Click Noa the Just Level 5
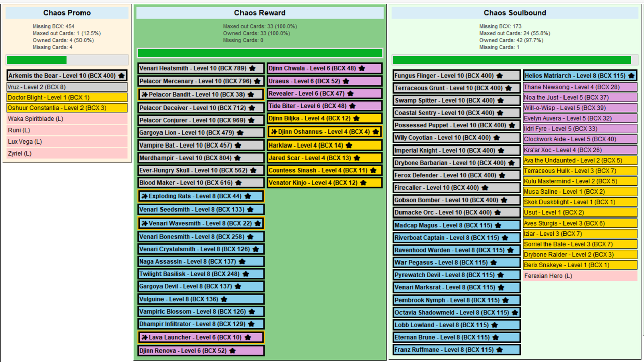Viewport: 644px width, 362px height. [580, 98]
